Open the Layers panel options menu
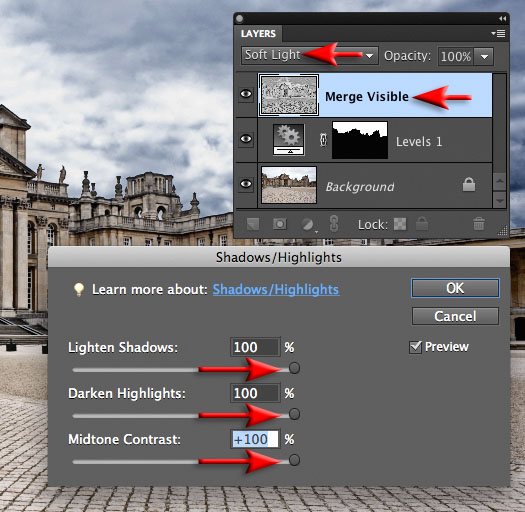 [x=499, y=33]
